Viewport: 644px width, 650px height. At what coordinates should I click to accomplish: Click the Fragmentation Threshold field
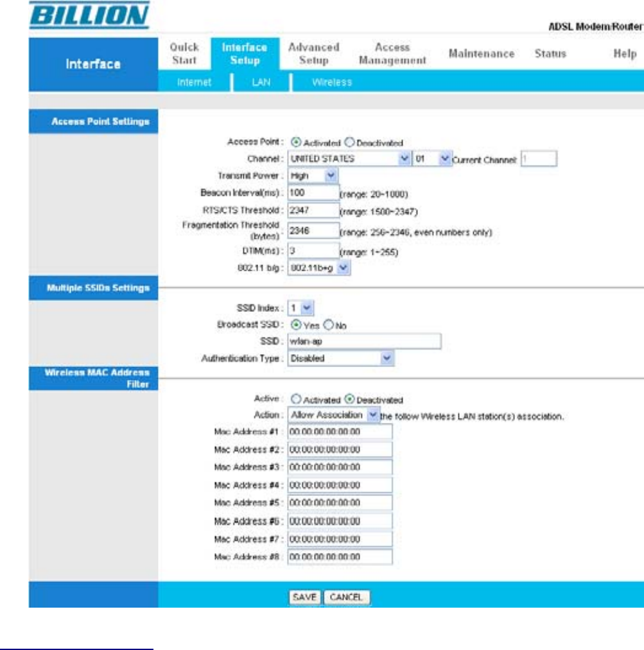pyautogui.click(x=313, y=230)
